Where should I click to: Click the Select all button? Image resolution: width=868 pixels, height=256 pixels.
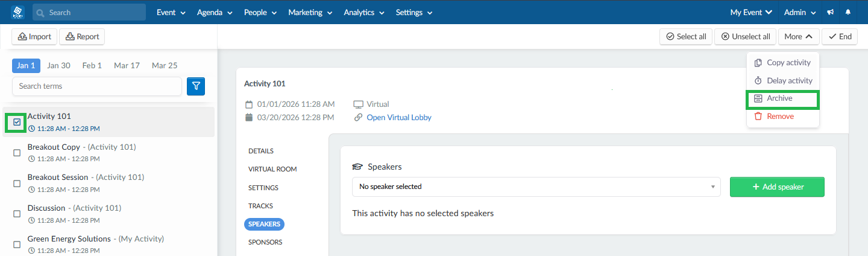pos(686,37)
